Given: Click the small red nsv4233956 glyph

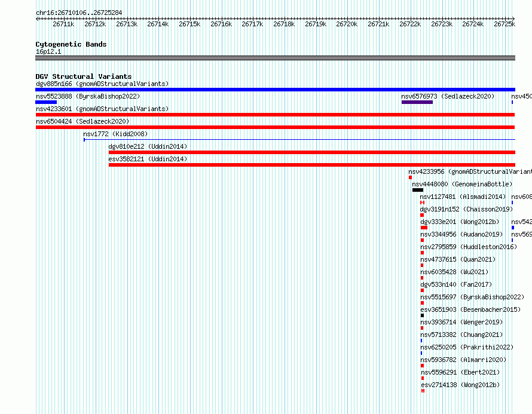Looking at the screenshot, I should point(410,177).
